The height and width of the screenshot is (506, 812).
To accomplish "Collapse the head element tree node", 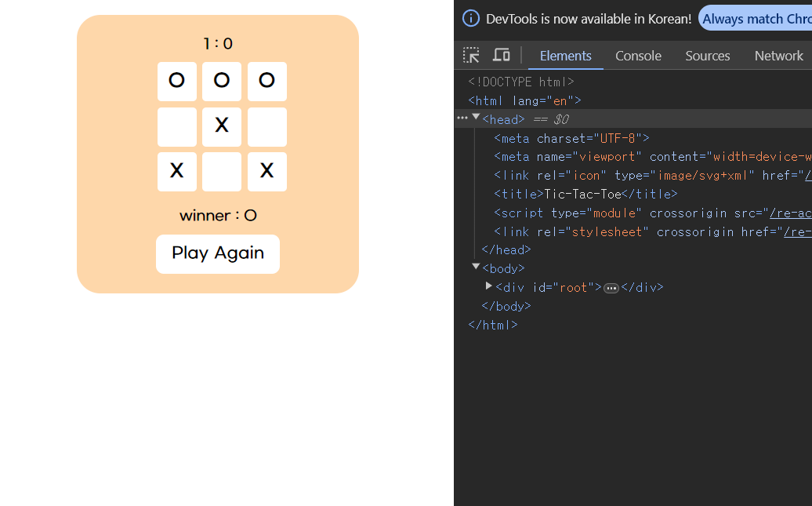I will (476, 117).
